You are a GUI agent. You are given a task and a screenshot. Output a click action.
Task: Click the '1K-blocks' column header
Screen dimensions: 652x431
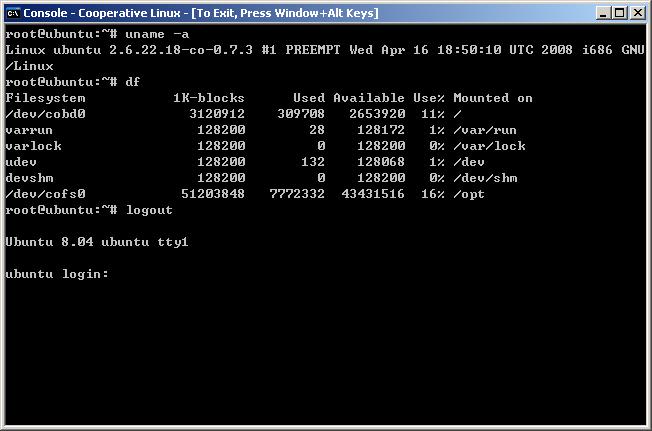(x=209, y=98)
